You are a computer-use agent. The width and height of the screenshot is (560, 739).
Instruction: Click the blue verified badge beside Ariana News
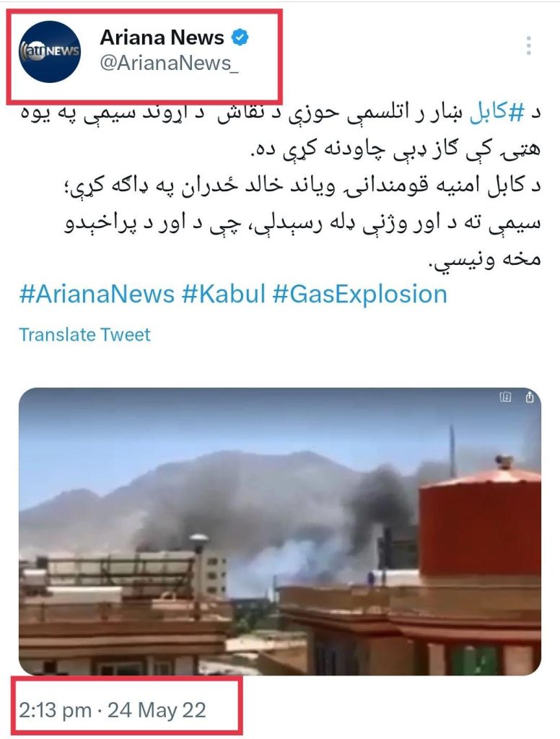pos(240,38)
